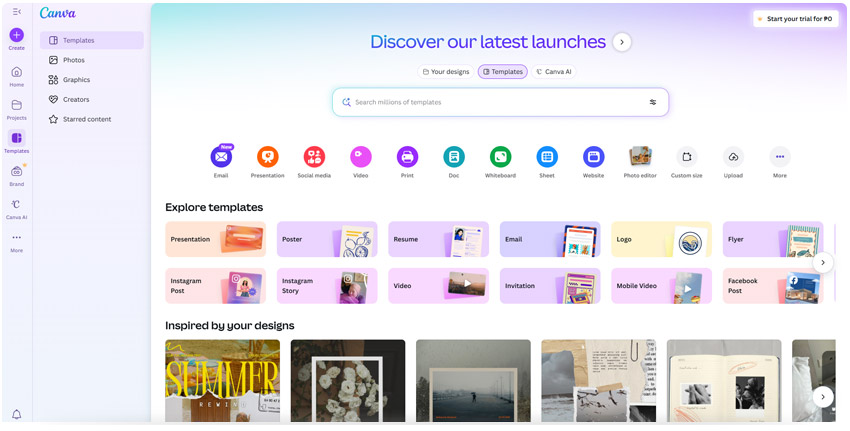This screenshot has height=431, width=850.
Task: Open Logo template category card
Action: click(x=662, y=239)
